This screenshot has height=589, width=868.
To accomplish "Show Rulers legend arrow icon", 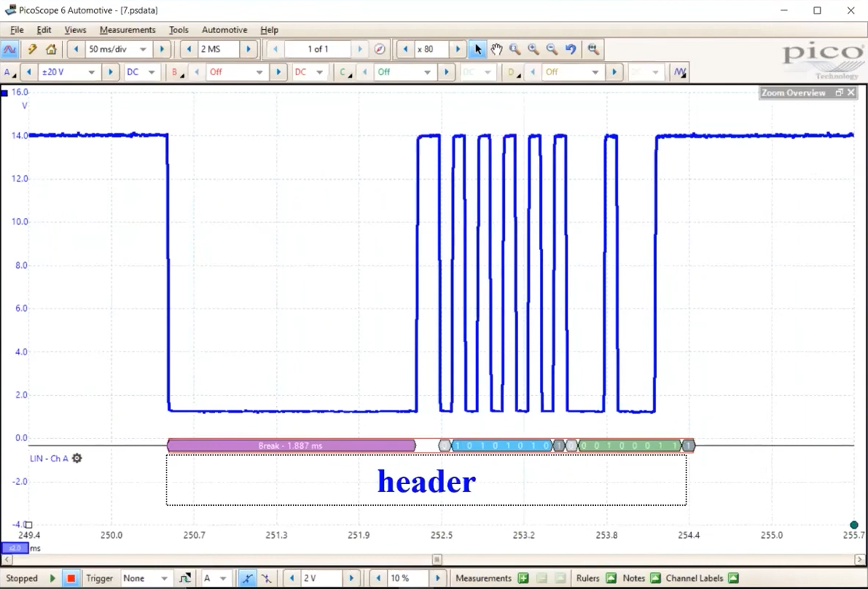I will pos(611,578).
